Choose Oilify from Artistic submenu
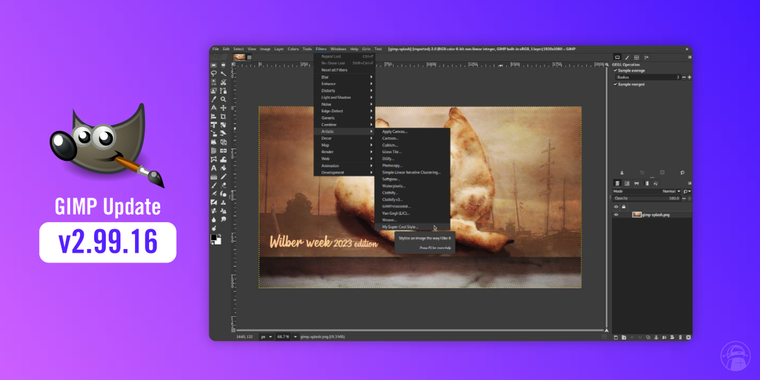760x380 pixels. pos(412,158)
